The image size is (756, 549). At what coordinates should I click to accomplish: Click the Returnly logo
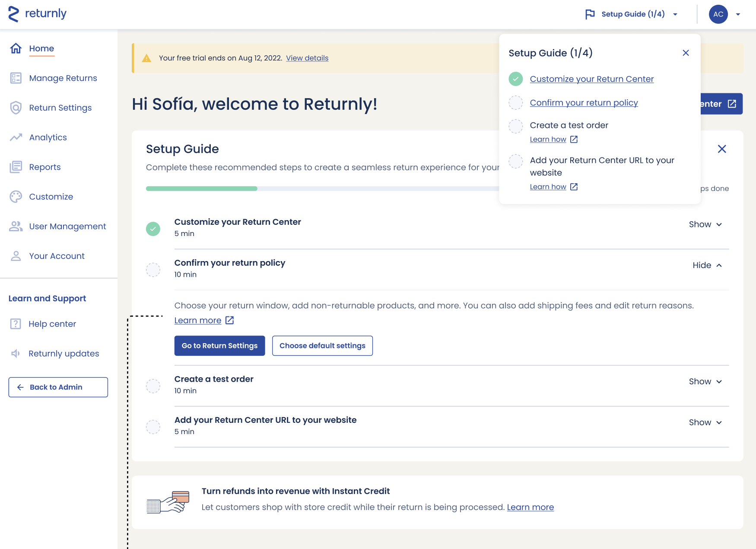click(x=37, y=14)
